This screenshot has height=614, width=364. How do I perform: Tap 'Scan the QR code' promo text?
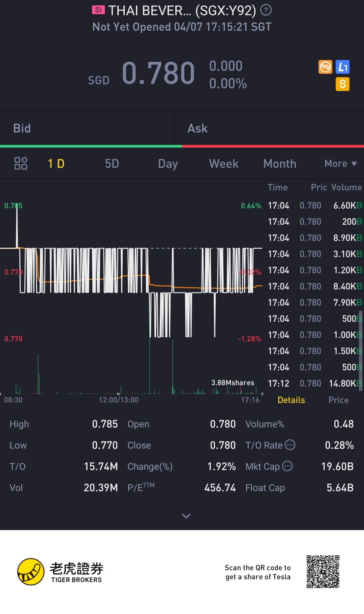258,572
